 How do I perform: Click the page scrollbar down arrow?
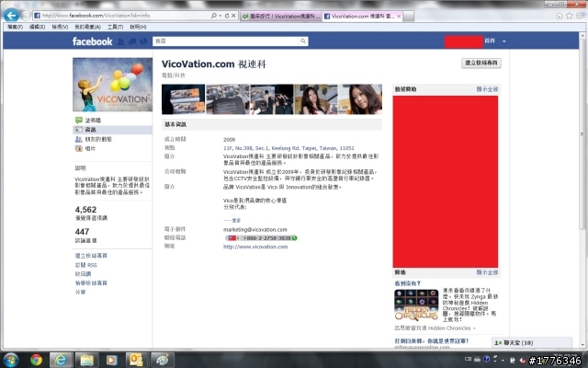[x=582, y=344]
